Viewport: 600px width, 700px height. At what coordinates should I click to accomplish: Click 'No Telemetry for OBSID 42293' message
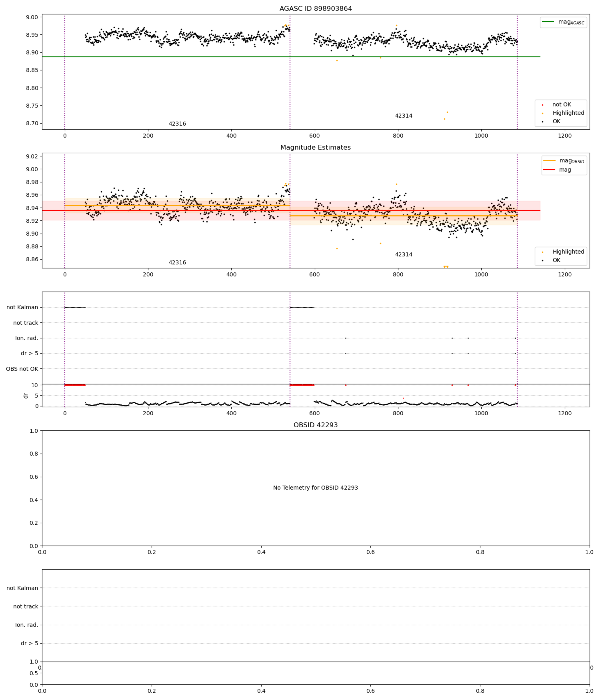tap(316, 488)
